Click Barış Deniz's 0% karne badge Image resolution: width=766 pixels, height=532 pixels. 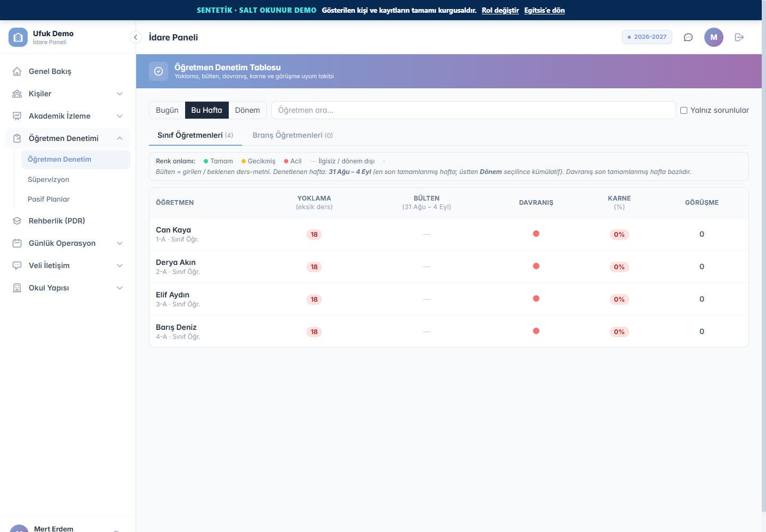coord(619,332)
